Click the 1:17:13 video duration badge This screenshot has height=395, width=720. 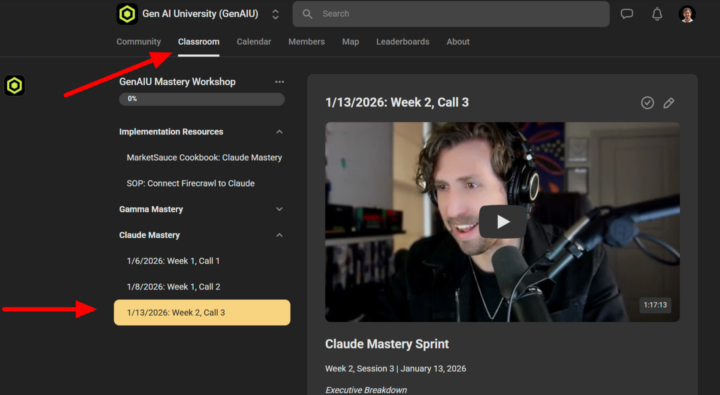(655, 305)
